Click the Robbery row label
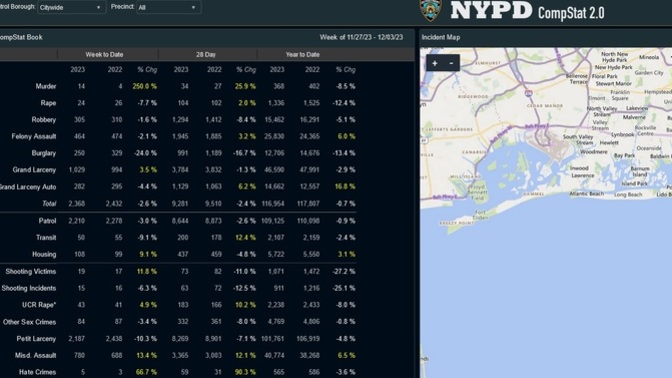This screenshot has width=672, height=378. 44,120
